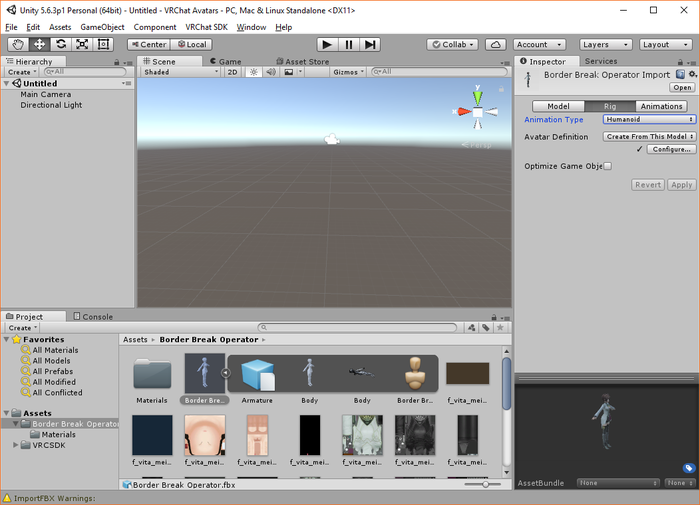700x505 pixels.
Task: Click the Open button in Inspector
Action: (x=682, y=88)
